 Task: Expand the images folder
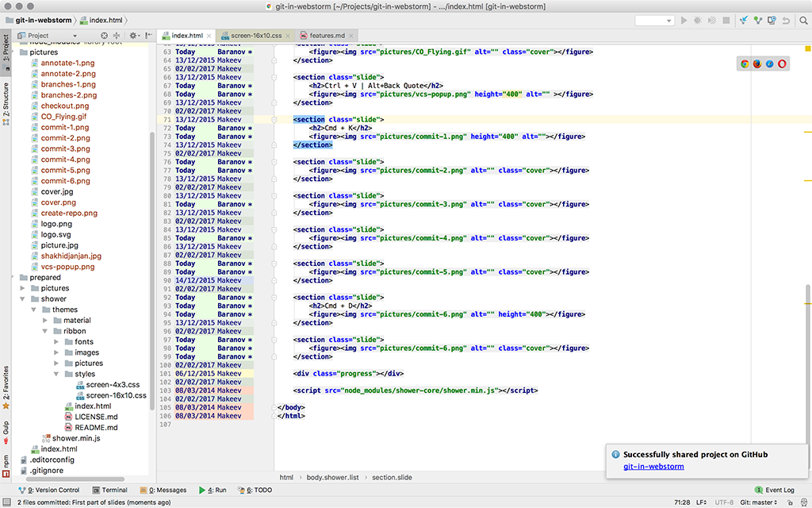coord(56,352)
